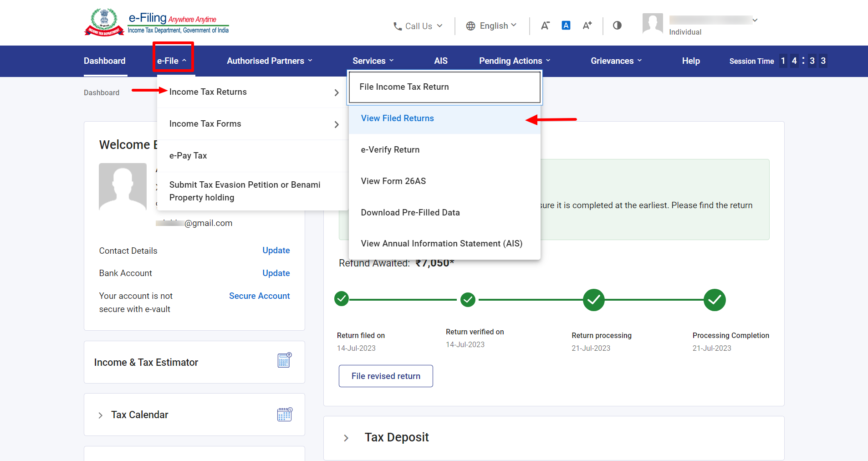Click the Secure Account link

tap(259, 296)
